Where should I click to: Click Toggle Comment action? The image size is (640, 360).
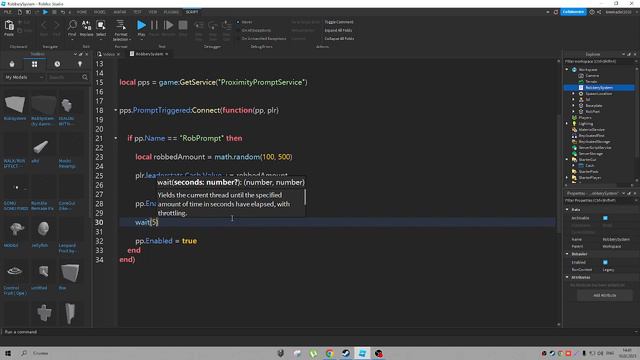pos(339,22)
